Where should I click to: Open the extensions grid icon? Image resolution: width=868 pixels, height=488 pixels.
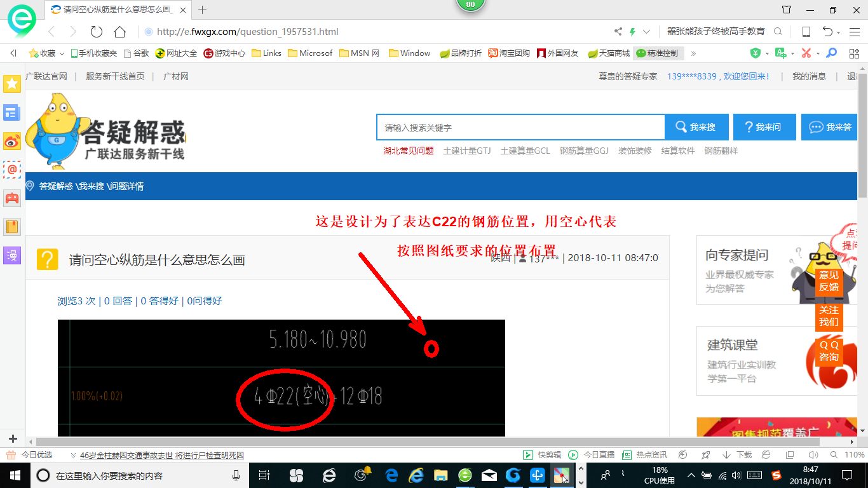pos(854,53)
